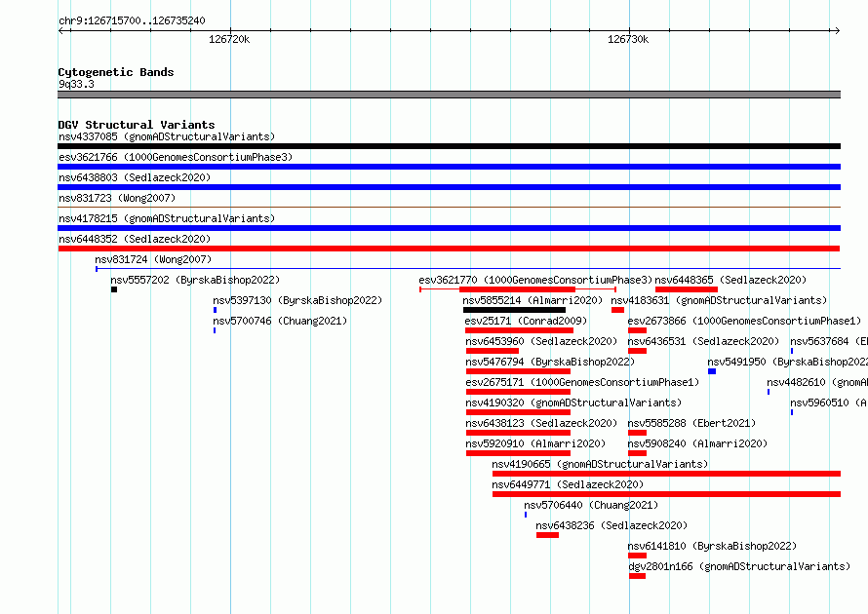Open esv2675171 1000GenomesConsortiumPhase1 label
This screenshot has width=868, height=614.
pyautogui.click(x=582, y=382)
